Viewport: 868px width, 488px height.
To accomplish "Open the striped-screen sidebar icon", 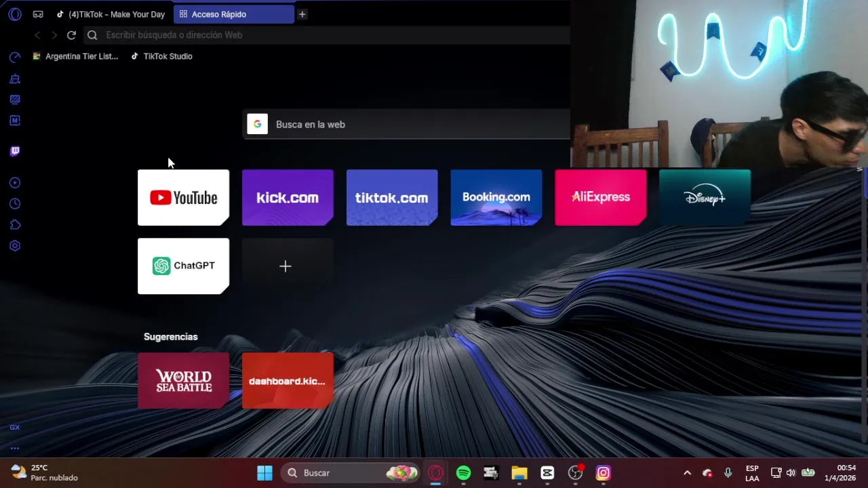I will tap(15, 100).
